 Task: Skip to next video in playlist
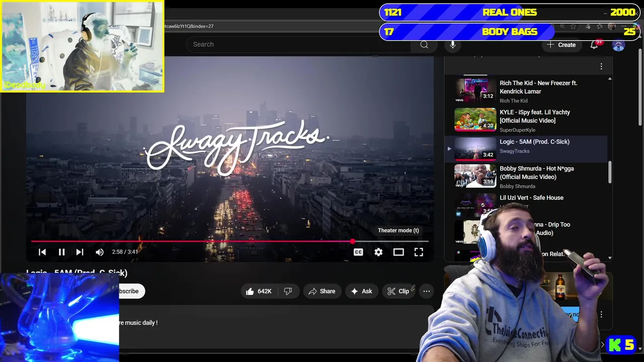(79, 252)
